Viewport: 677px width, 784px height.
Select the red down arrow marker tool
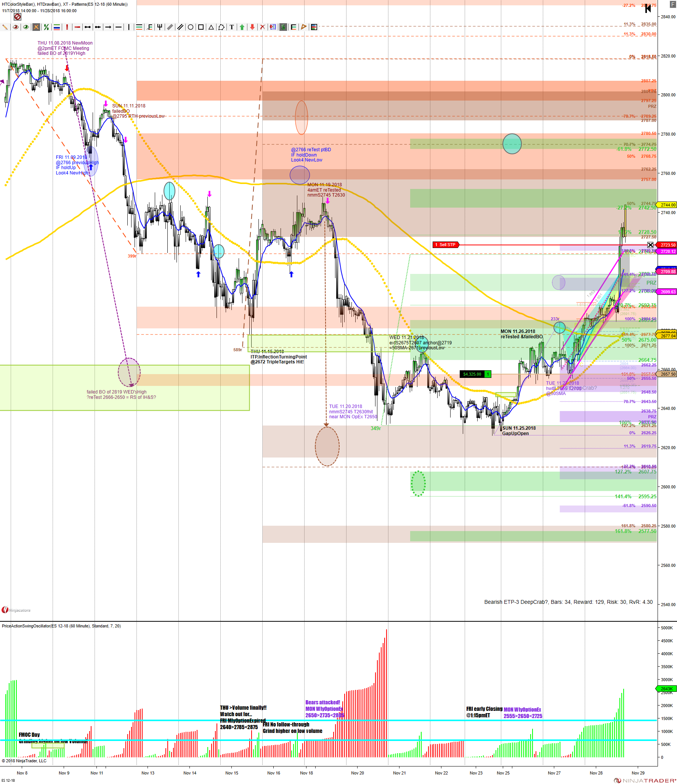point(252,27)
